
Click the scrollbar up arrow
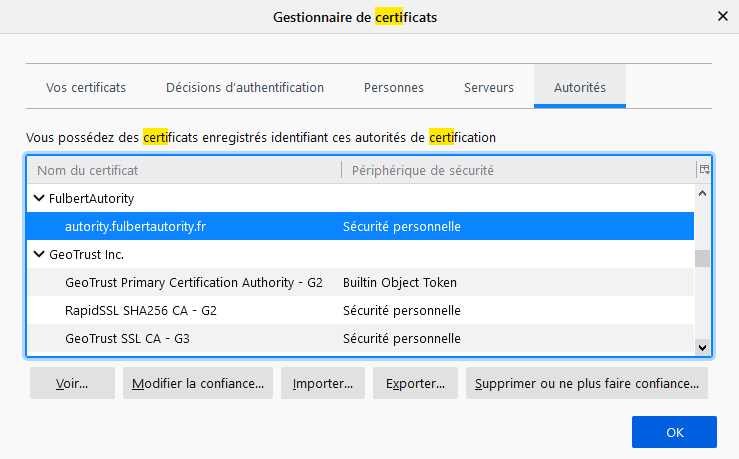(702, 194)
